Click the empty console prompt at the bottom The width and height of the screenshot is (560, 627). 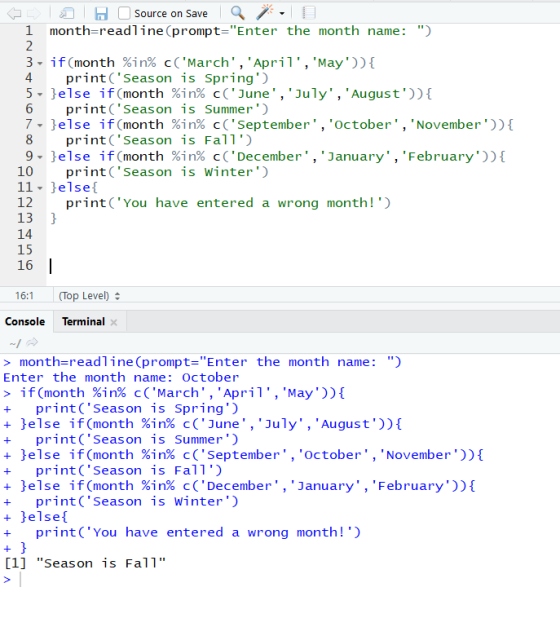click(x=20, y=579)
